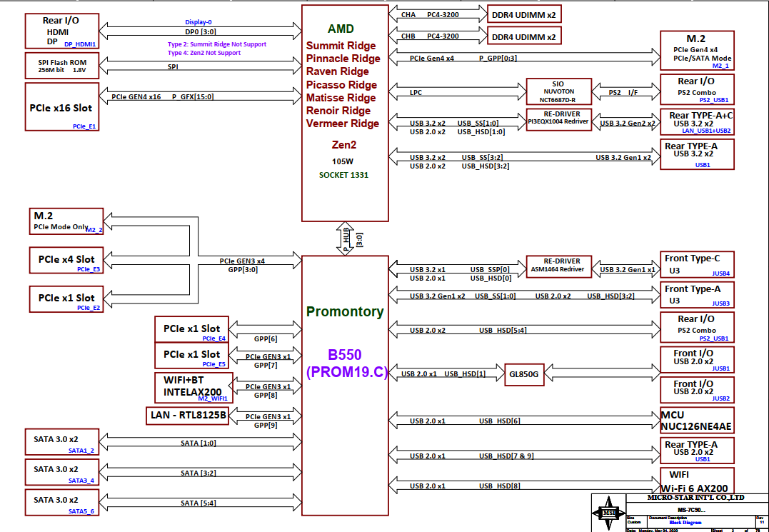Select the "PCIe x16 Slot" block label
The height and width of the screenshot is (532, 769).
pos(61,108)
